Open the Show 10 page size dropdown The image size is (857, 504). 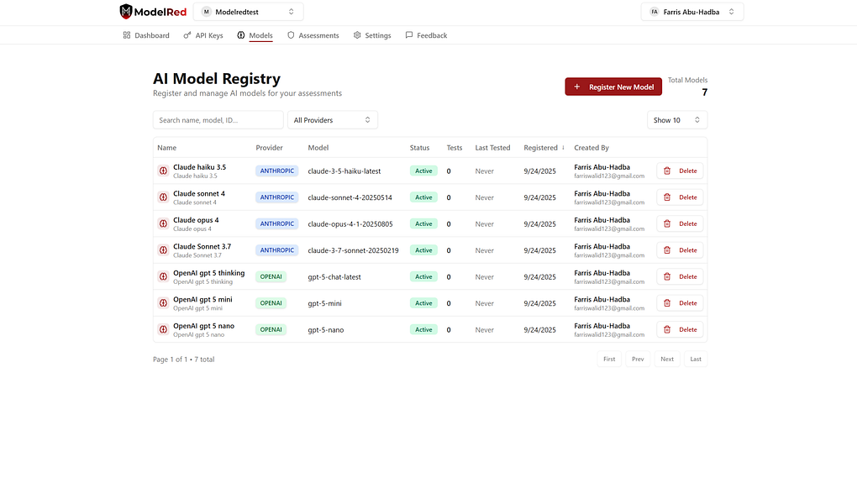(x=676, y=120)
